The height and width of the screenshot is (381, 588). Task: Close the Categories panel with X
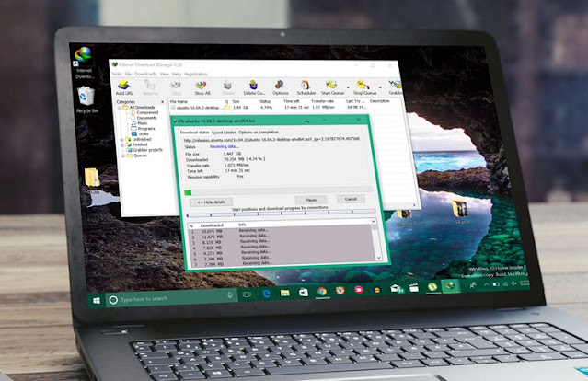click(162, 102)
